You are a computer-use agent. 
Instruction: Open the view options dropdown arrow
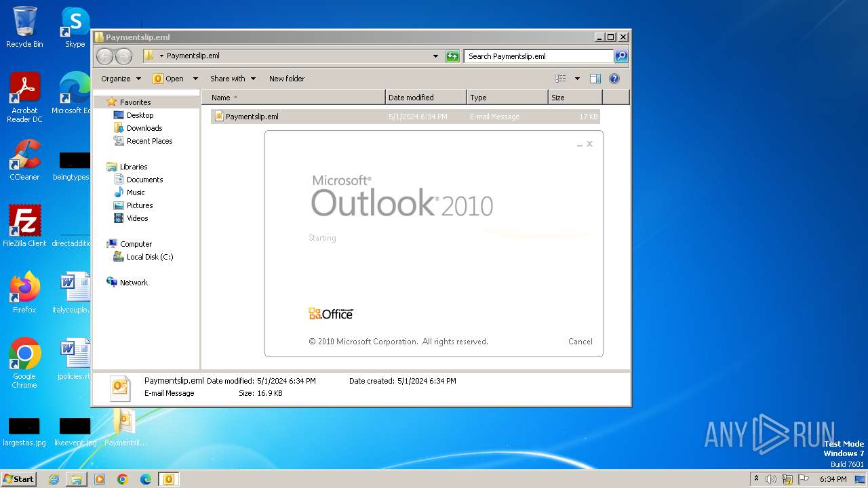577,79
